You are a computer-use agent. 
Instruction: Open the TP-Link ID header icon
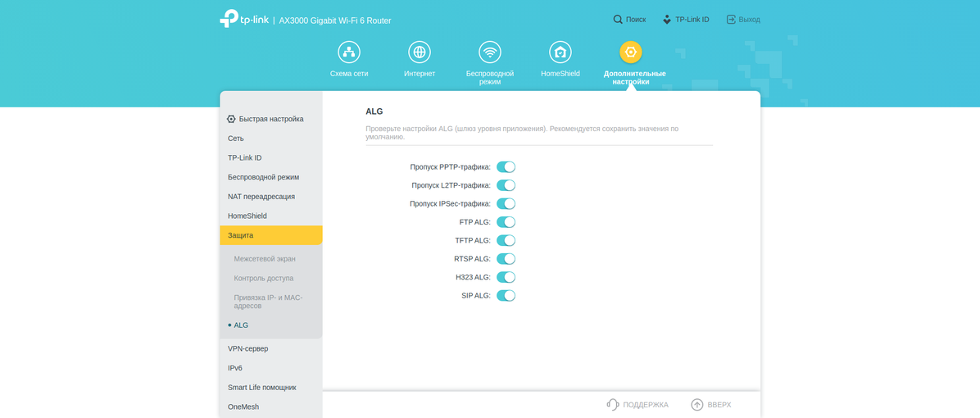point(667,20)
